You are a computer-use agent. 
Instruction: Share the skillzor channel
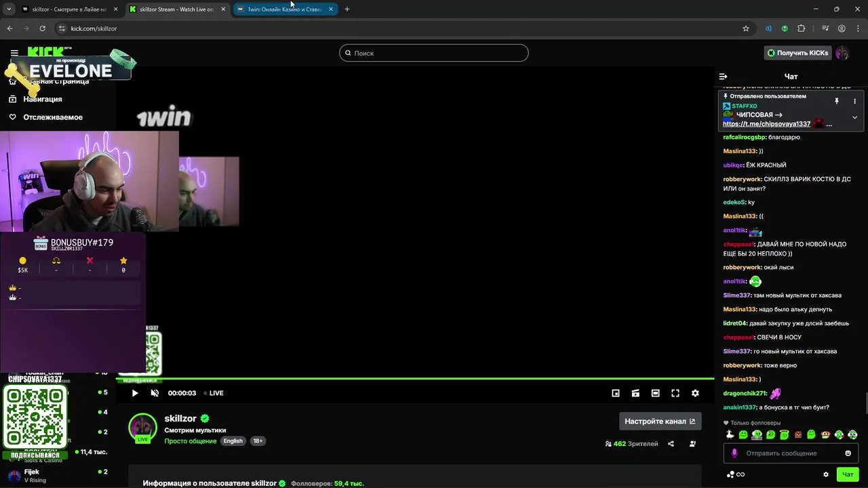[671, 444]
